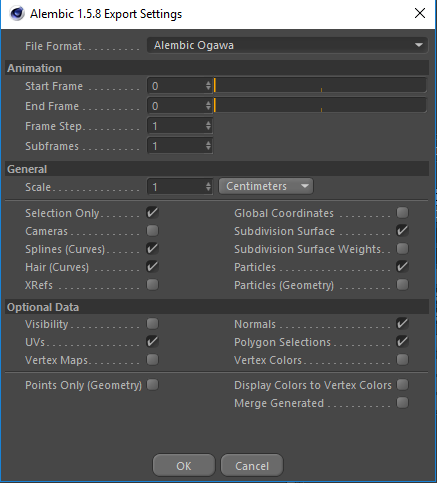Uncheck the Subdivision Surface checkbox
The height and width of the screenshot is (483, 437).
point(402,231)
